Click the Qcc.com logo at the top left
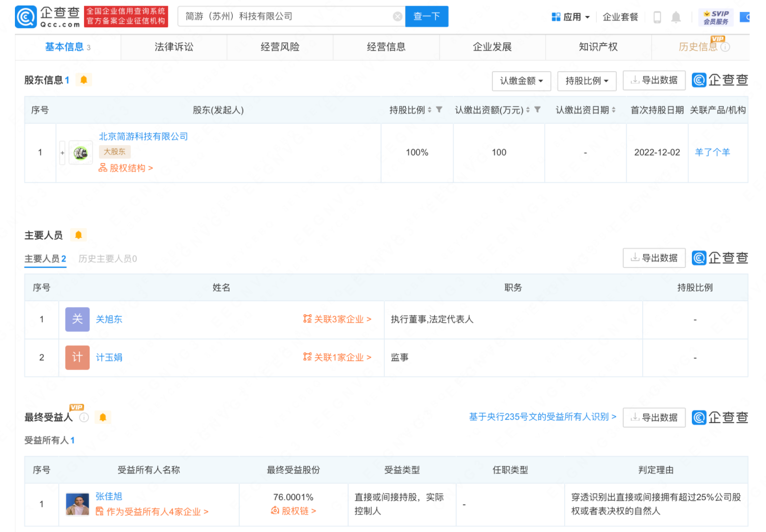The image size is (766, 532). coord(48,16)
